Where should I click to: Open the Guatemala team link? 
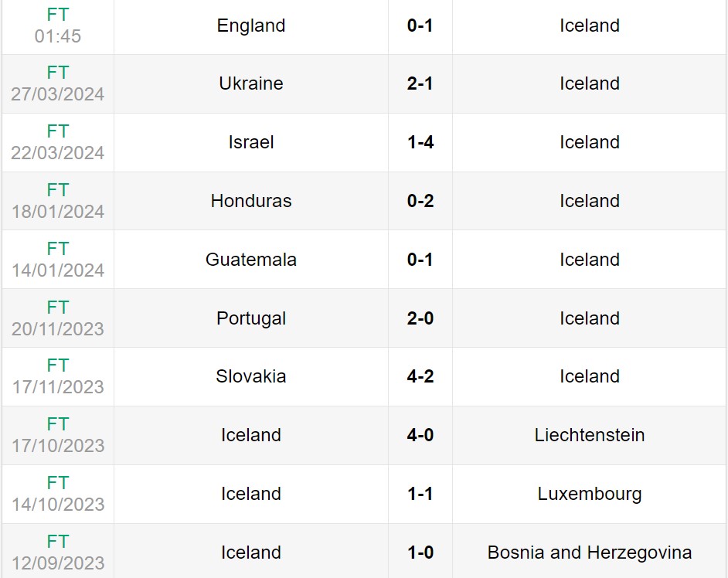(251, 260)
